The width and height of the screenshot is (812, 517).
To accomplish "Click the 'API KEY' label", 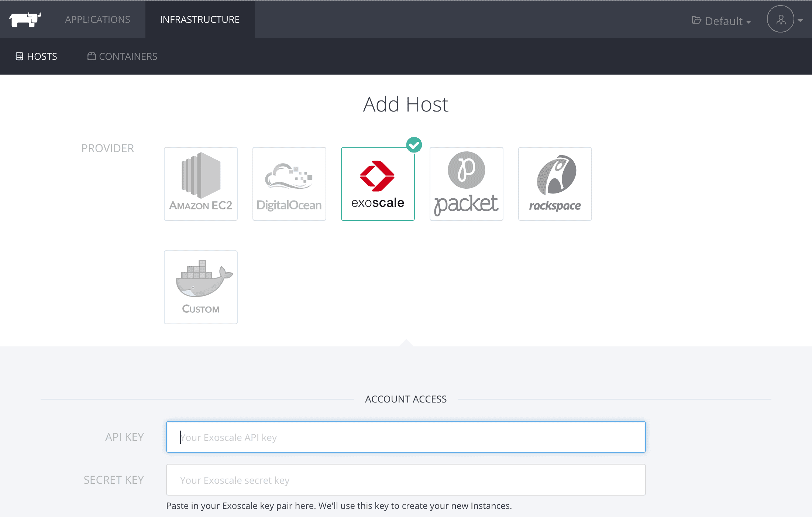I will pos(125,437).
